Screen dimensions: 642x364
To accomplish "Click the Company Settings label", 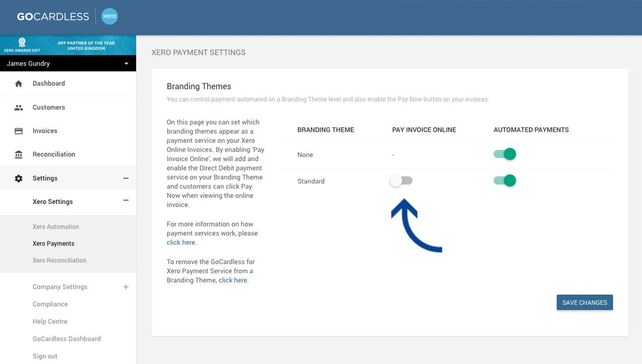I will click(60, 287).
